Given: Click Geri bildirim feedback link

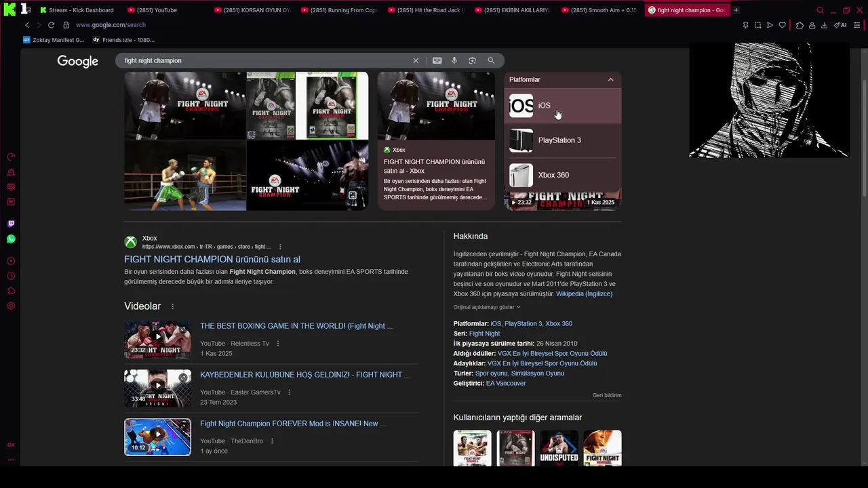Looking at the screenshot, I should tap(607, 395).
